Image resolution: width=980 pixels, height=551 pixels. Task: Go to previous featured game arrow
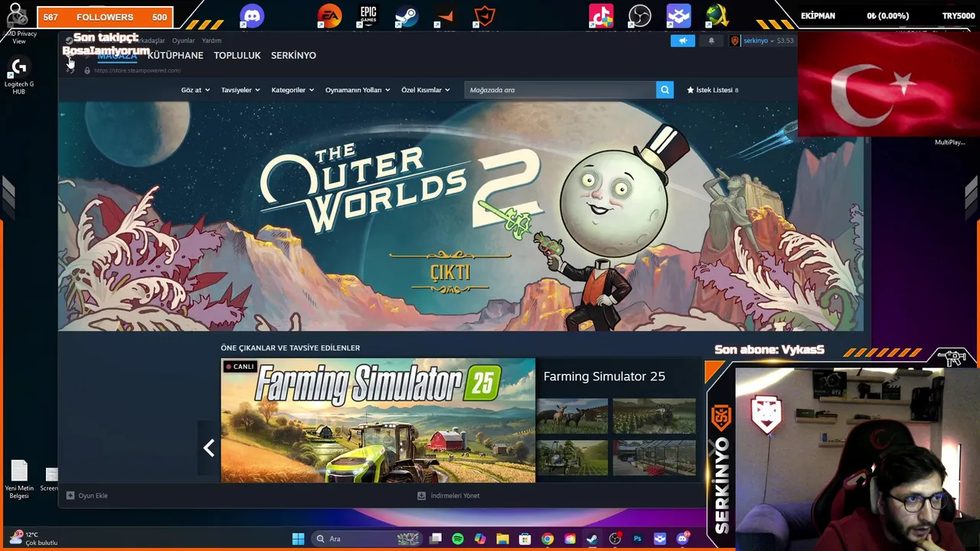208,448
